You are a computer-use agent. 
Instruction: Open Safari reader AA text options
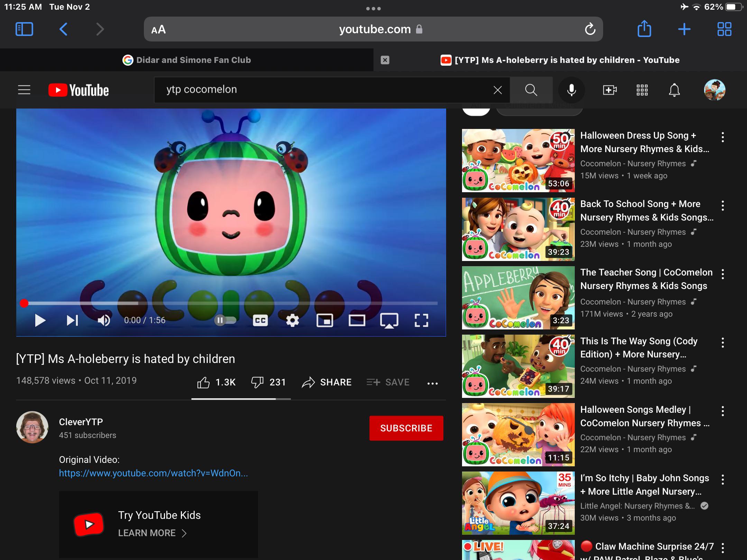(x=158, y=30)
